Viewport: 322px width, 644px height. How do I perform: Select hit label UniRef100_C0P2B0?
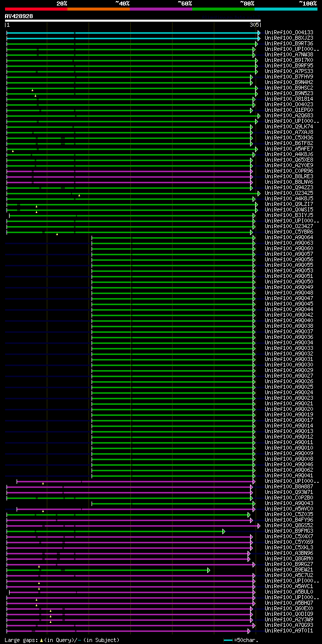(x=289, y=497)
